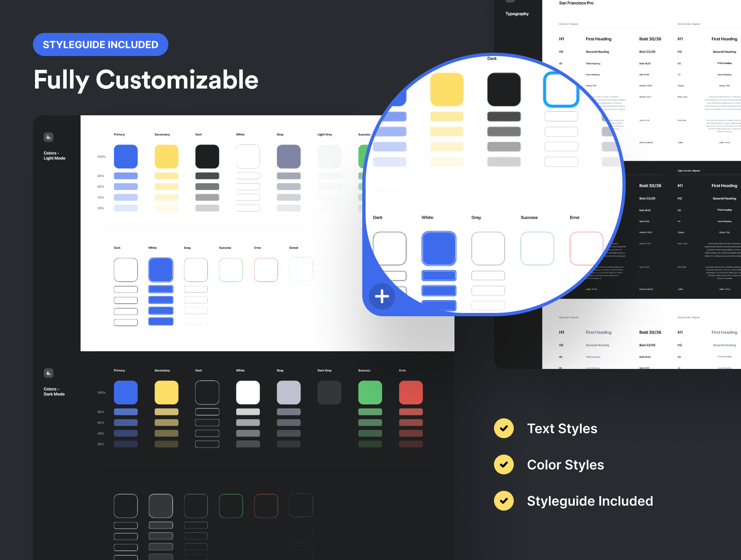Pick the Dark black swatch in Light Mode
The width and height of the screenshot is (741, 560).
[x=207, y=156]
